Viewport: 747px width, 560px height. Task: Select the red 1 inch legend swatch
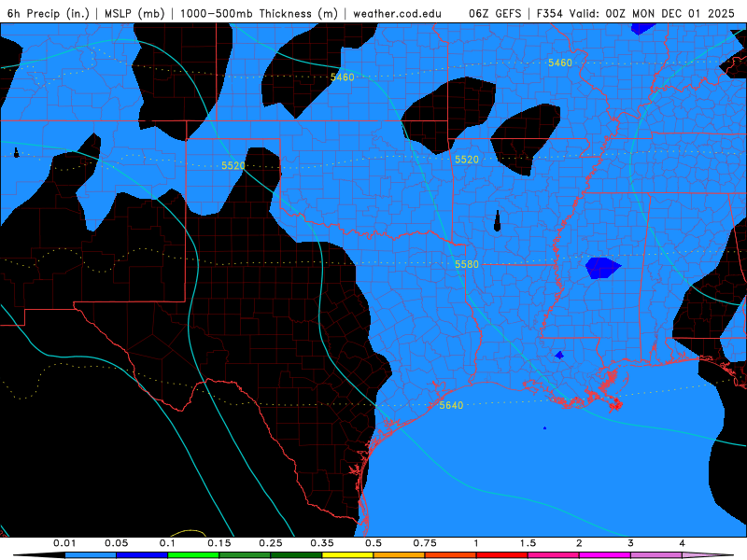(502, 555)
